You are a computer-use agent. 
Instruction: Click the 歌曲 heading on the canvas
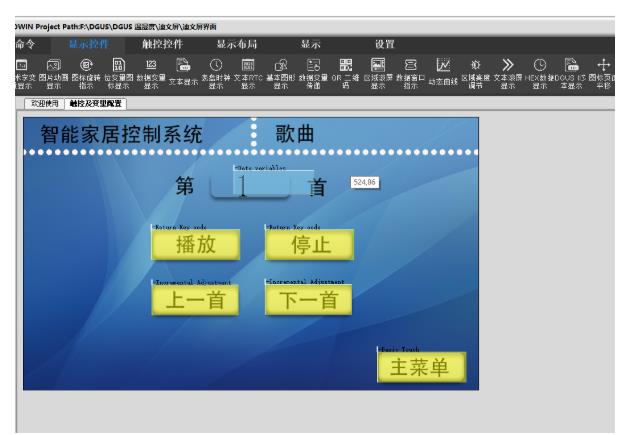(x=295, y=134)
